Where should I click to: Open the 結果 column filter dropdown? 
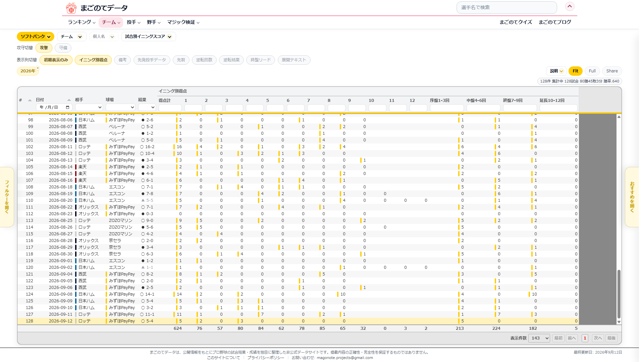[x=147, y=107]
